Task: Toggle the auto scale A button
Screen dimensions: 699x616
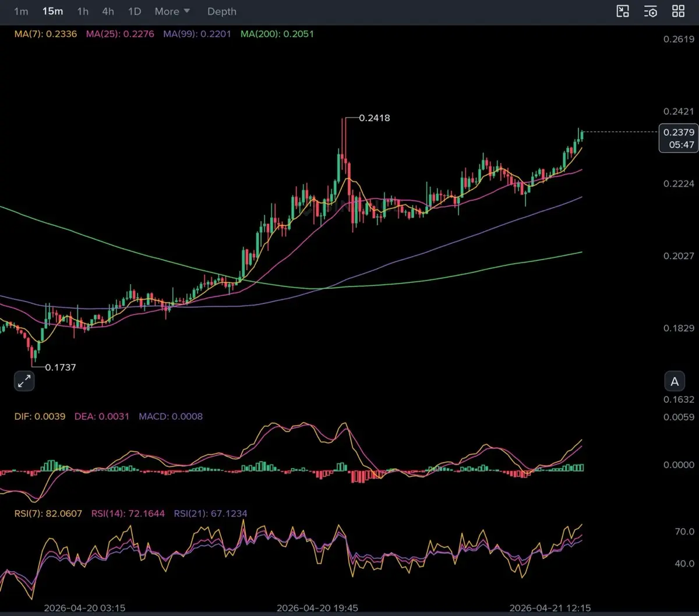Action: pos(675,381)
